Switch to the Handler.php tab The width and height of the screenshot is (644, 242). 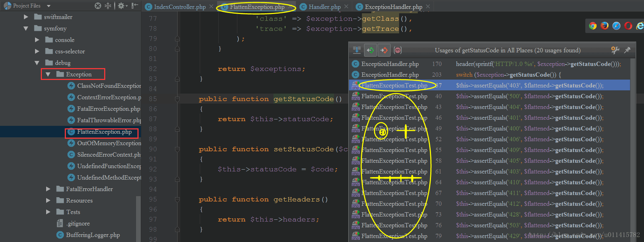tap(324, 7)
